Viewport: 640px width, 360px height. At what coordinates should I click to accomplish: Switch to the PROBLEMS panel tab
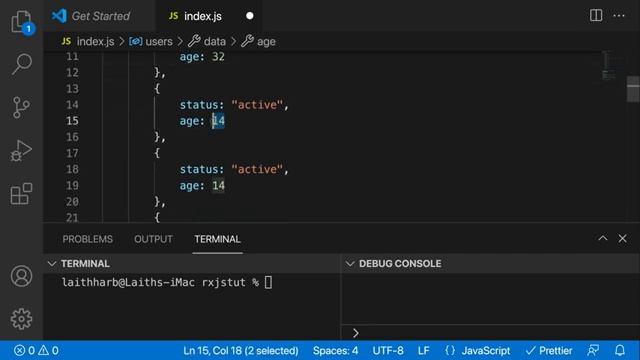coord(87,239)
